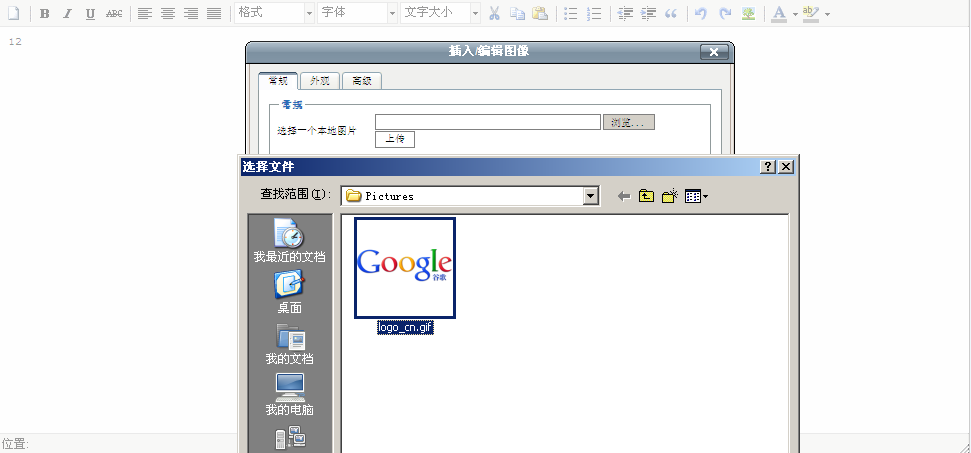Open the text color picker arrow
Viewport: 971px width, 453px height.
point(795,14)
